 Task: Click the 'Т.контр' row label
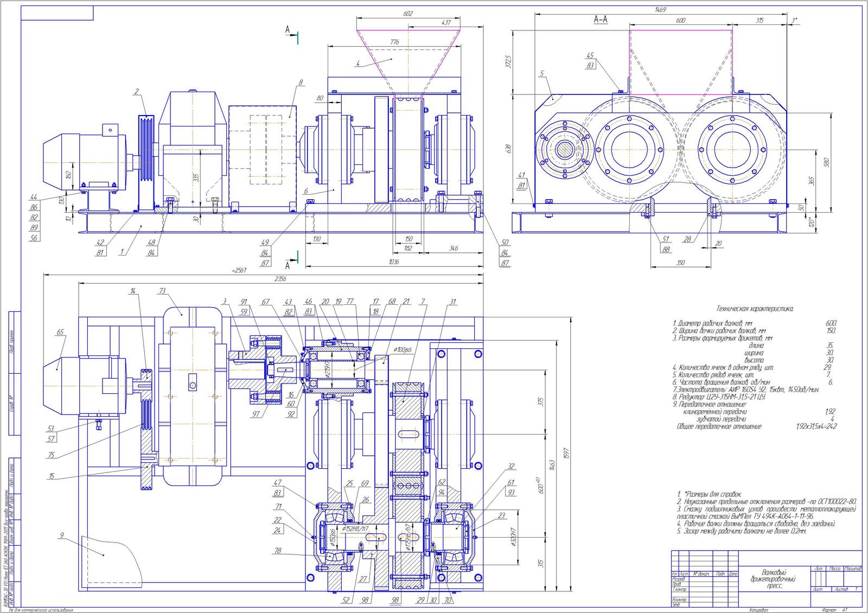[x=679, y=589]
